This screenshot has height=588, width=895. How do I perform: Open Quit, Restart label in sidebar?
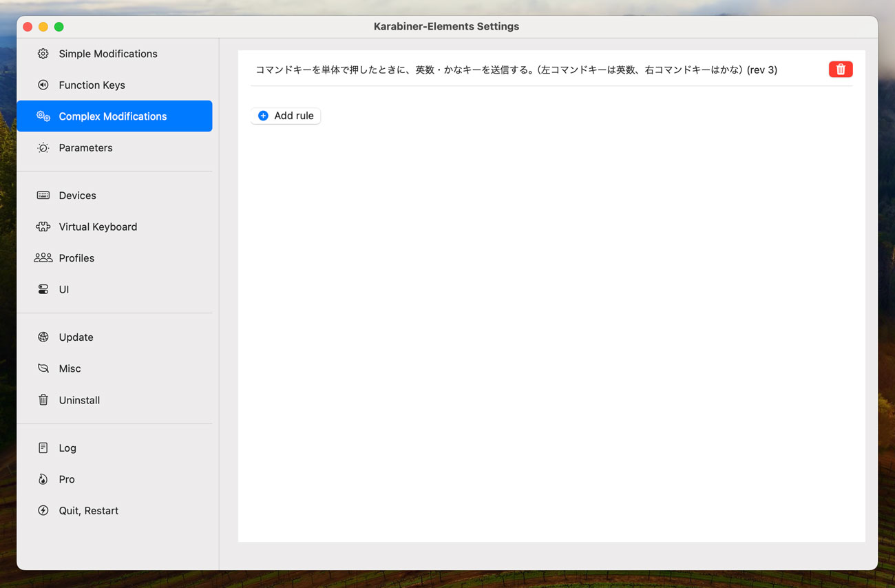pyautogui.click(x=89, y=510)
